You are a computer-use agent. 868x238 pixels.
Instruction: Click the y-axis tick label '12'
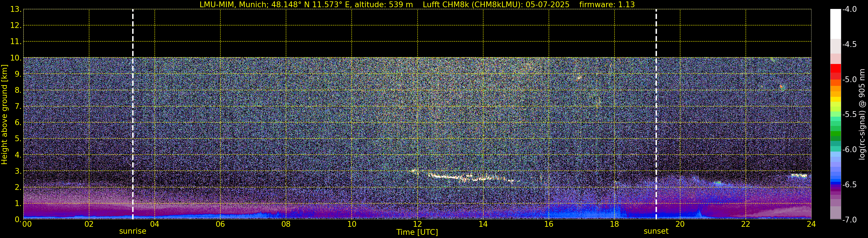coord(15,26)
